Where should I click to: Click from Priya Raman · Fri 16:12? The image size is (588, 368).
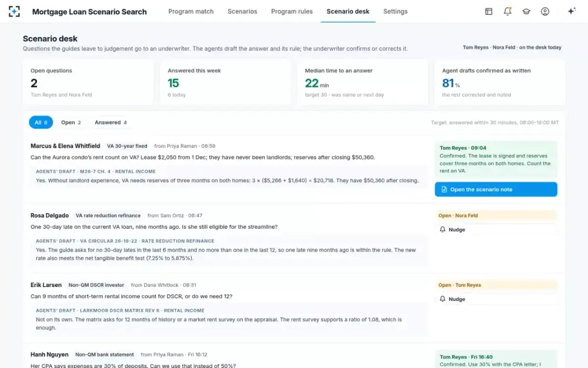click(x=173, y=355)
